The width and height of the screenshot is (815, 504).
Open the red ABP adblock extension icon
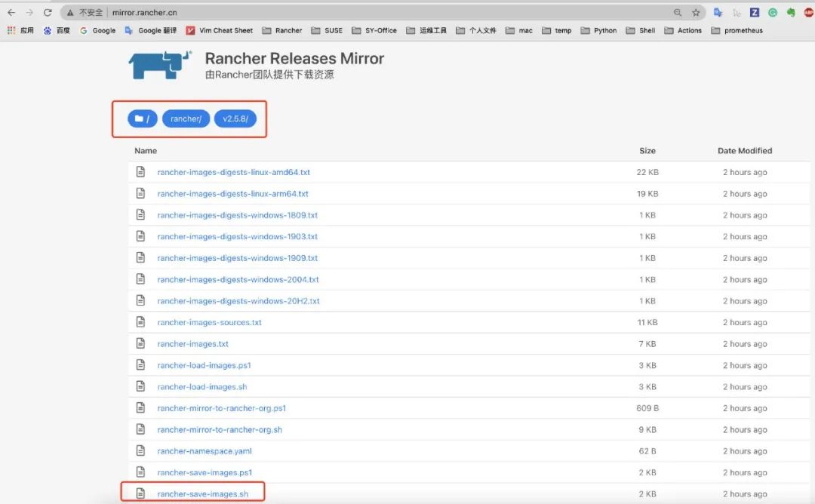click(809, 13)
